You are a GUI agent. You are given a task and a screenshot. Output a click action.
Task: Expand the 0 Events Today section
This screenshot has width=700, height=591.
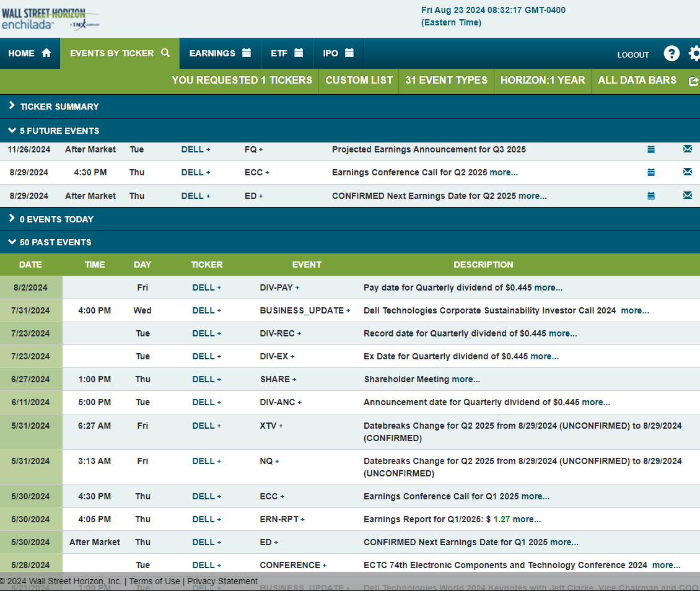(350, 219)
